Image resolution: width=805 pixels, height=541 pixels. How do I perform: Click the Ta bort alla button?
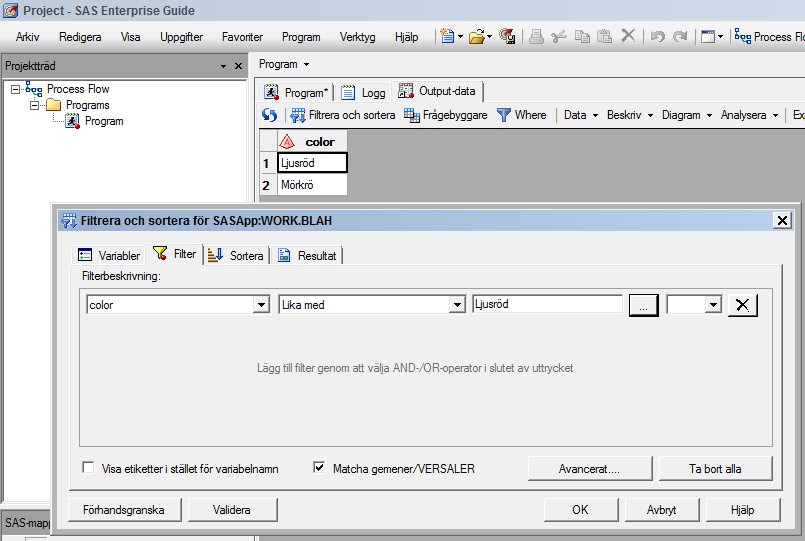715,469
